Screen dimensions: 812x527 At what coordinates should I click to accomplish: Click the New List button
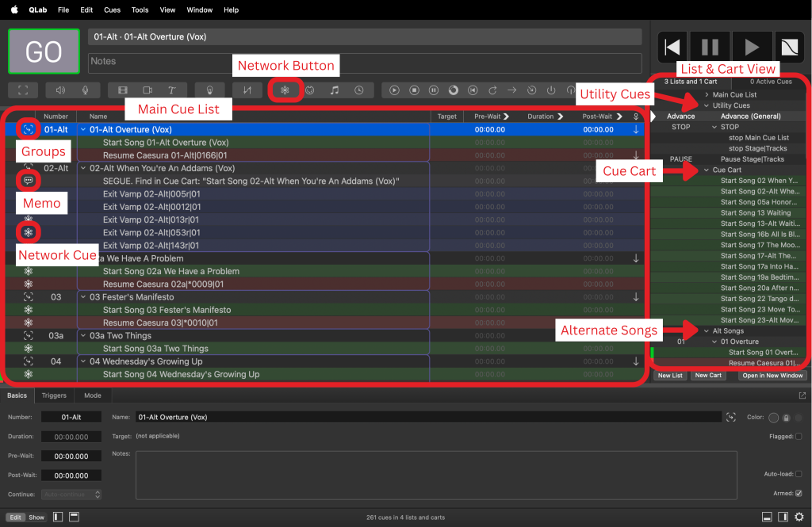[x=670, y=376]
